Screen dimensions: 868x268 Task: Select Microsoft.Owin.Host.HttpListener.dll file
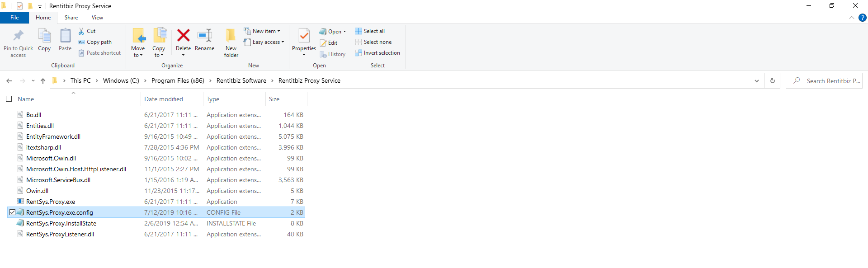point(76,169)
